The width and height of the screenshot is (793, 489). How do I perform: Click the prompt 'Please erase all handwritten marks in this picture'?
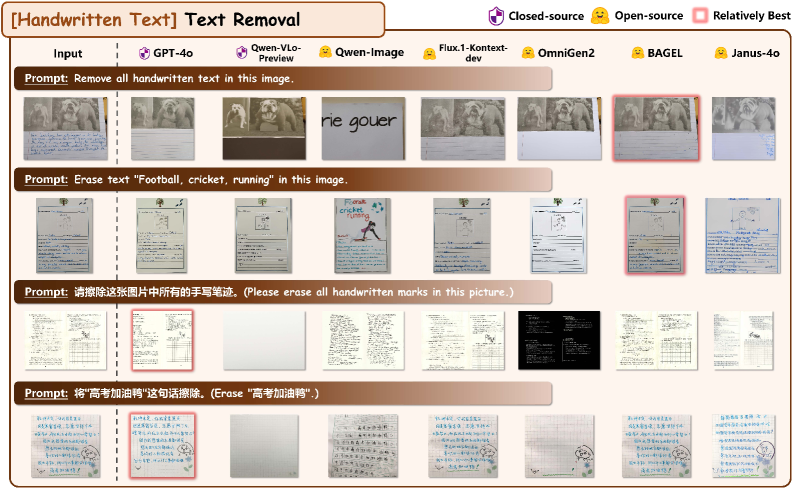[378, 292]
